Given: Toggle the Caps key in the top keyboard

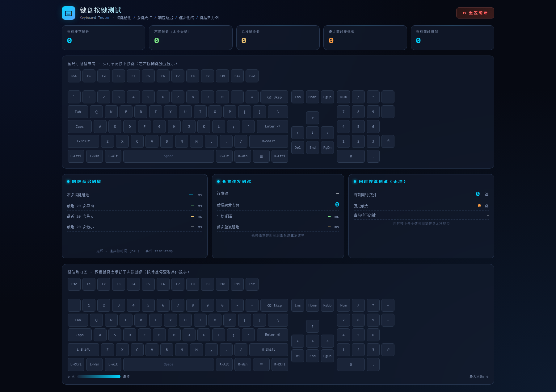Looking at the screenshot, I should pos(80,127).
